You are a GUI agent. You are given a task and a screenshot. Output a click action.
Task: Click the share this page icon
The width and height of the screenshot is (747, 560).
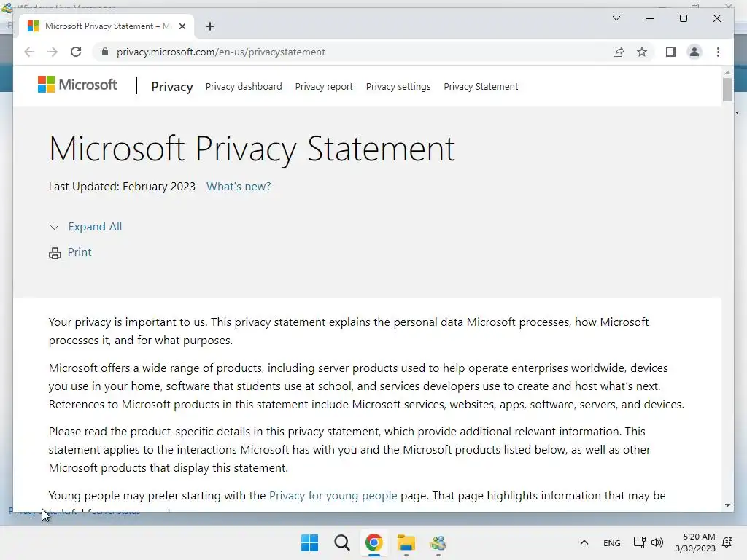click(619, 52)
